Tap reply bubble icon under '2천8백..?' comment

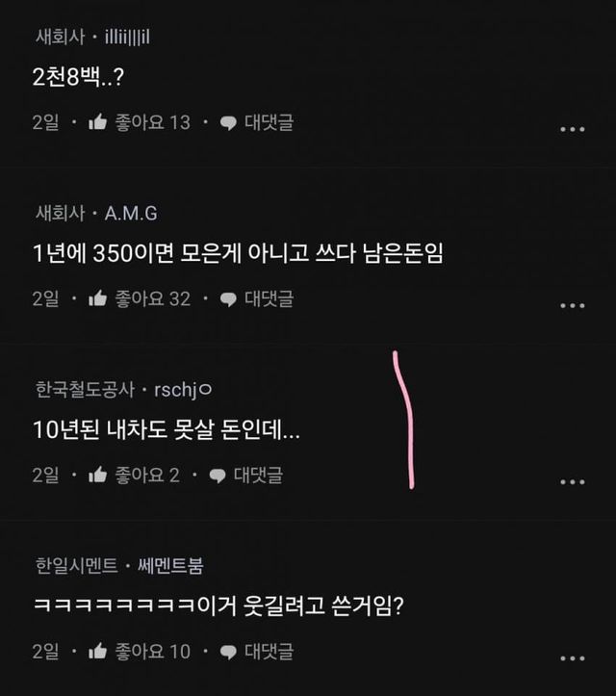228,123
